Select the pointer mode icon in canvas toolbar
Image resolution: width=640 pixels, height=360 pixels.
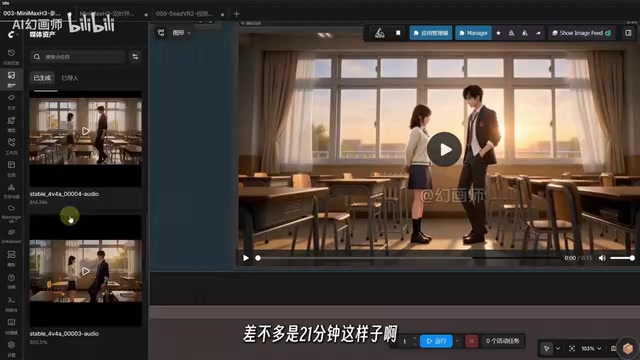pyautogui.click(x=547, y=348)
